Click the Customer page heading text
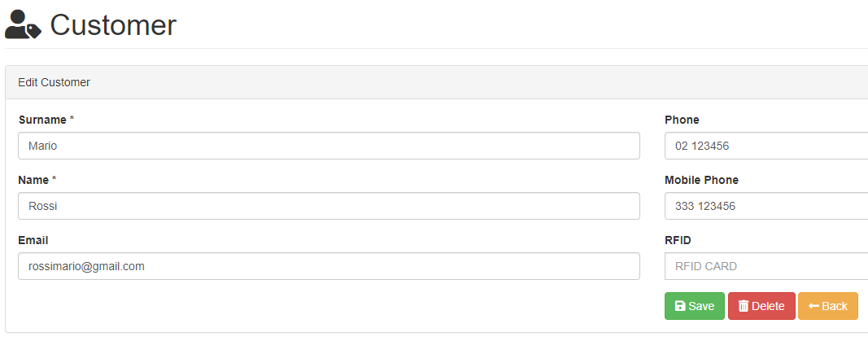The height and width of the screenshot is (341, 868). (x=113, y=25)
